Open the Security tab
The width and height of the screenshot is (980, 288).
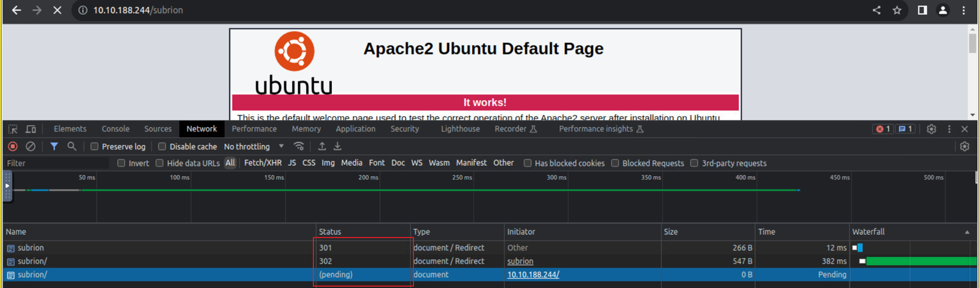pyautogui.click(x=405, y=129)
